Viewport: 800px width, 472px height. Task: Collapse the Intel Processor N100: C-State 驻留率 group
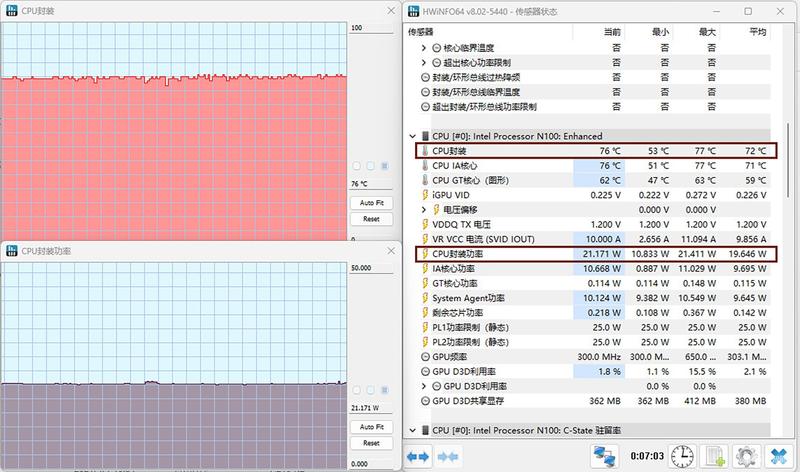(412, 431)
